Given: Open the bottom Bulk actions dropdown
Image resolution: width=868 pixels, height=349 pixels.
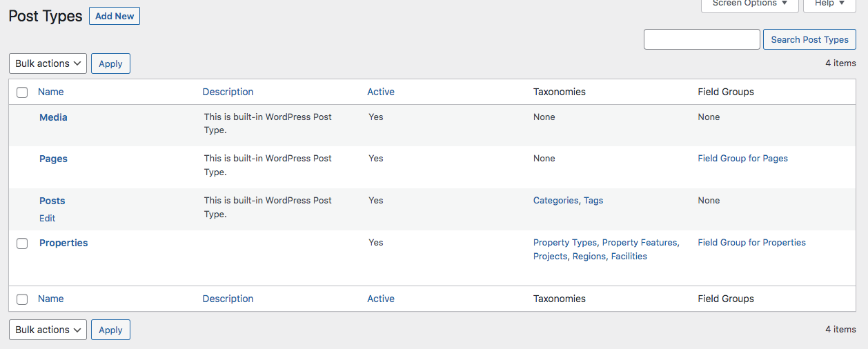Looking at the screenshot, I should (48, 330).
